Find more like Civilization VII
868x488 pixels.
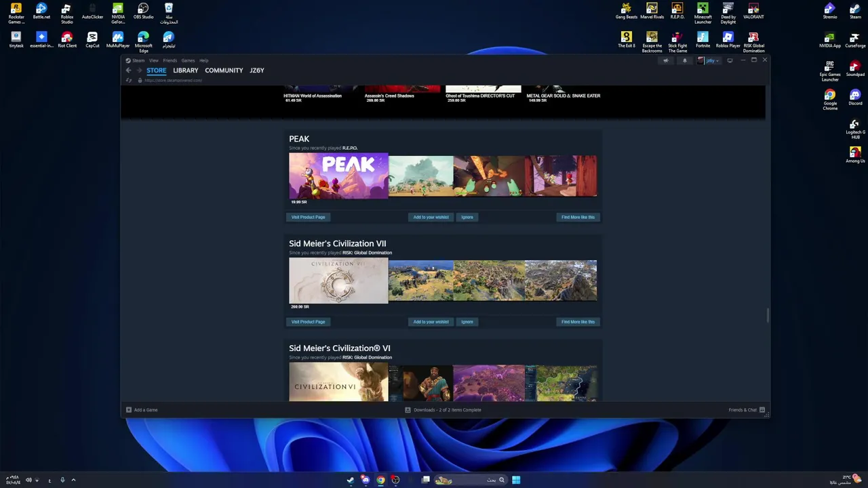[578, 322]
